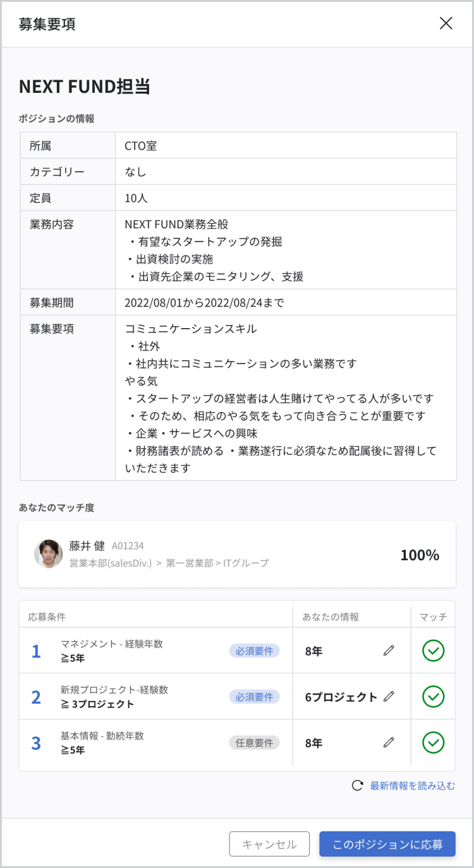Click the 募集期間 date range cell
This screenshot has height=868, width=474.
[x=204, y=302]
